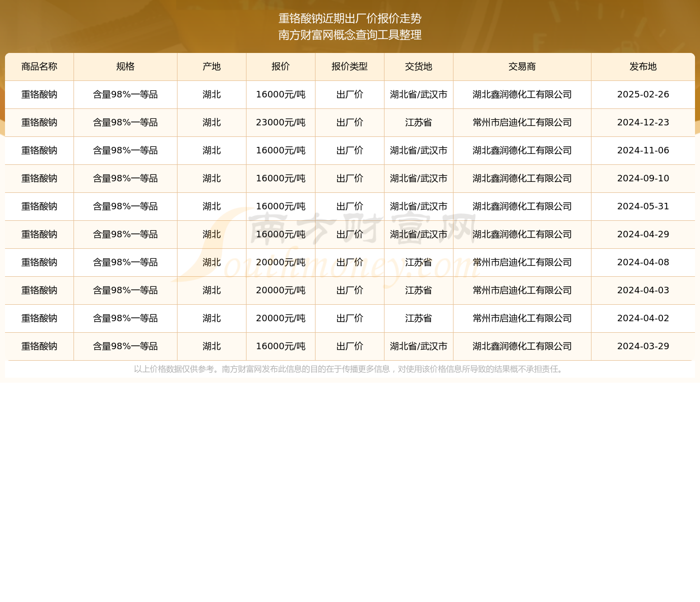Click the 产地 column header
700x602 pixels.
(x=212, y=67)
